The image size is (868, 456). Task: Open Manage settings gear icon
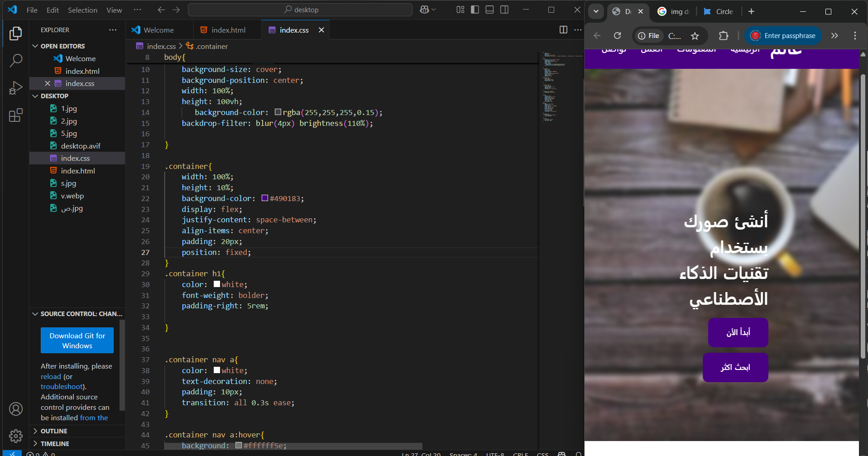tap(16, 436)
